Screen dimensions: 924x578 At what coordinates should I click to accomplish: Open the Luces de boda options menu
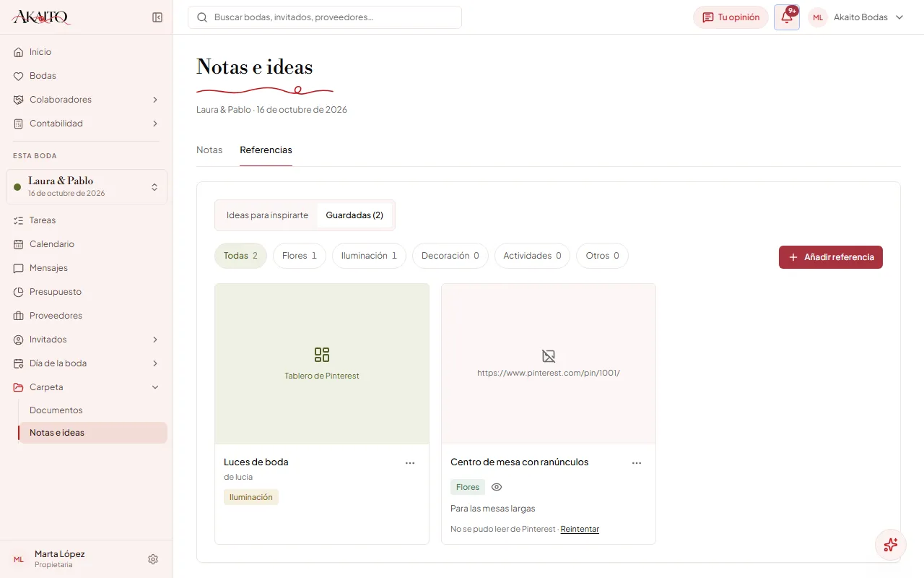pyautogui.click(x=410, y=463)
